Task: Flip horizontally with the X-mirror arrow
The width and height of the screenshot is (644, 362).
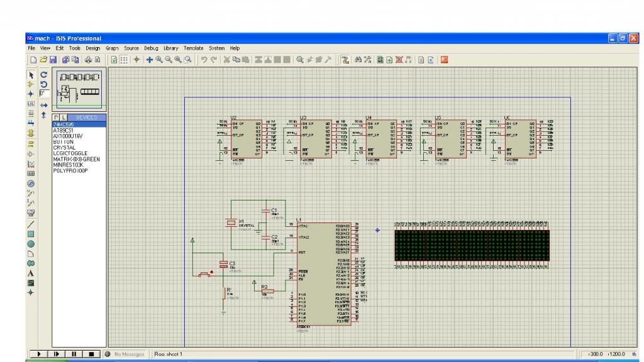Action: click(44, 106)
